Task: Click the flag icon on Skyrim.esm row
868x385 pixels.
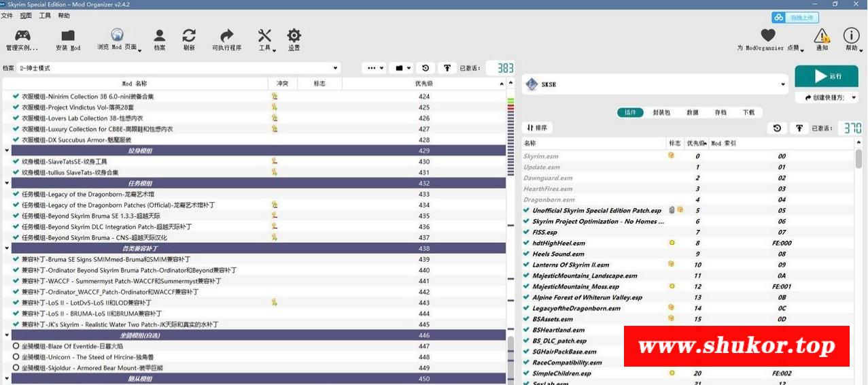Action: coord(672,156)
